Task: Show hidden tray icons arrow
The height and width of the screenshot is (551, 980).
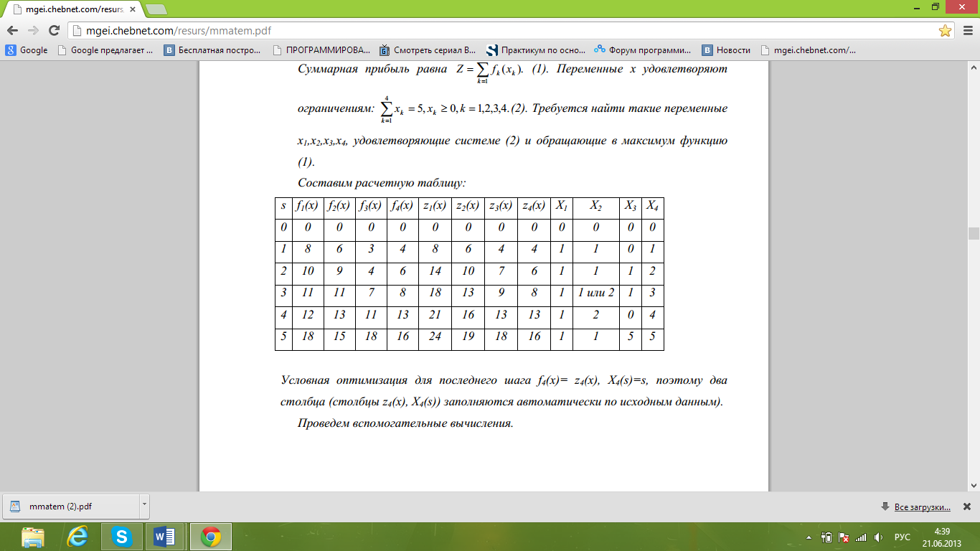Action: [810, 537]
